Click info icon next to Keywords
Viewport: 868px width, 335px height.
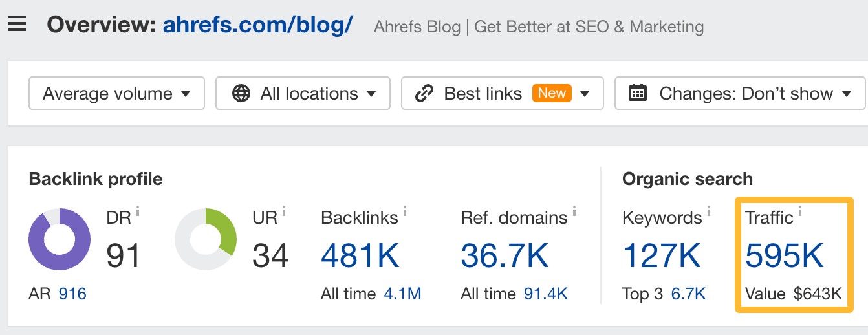pyautogui.click(x=709, y=211)
